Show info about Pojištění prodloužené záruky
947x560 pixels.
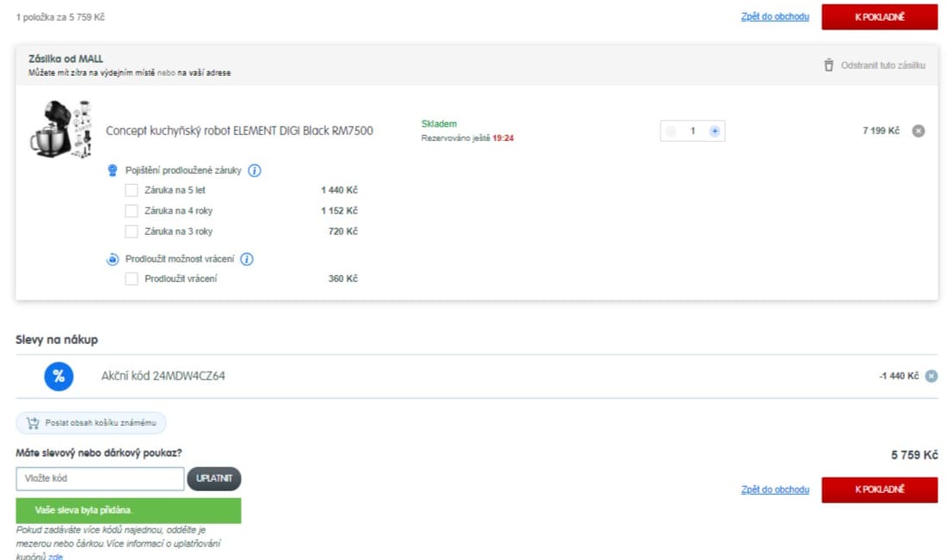(x=255, y=170)
